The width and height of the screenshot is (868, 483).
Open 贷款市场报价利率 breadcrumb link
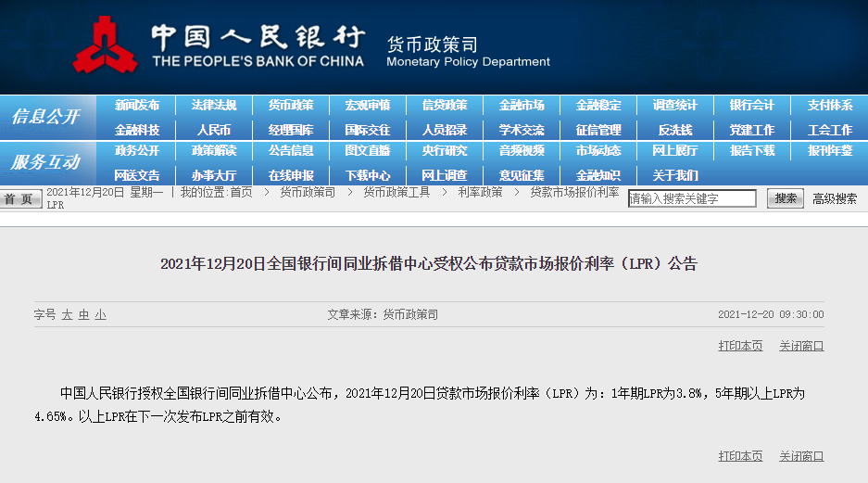point(574,192)
